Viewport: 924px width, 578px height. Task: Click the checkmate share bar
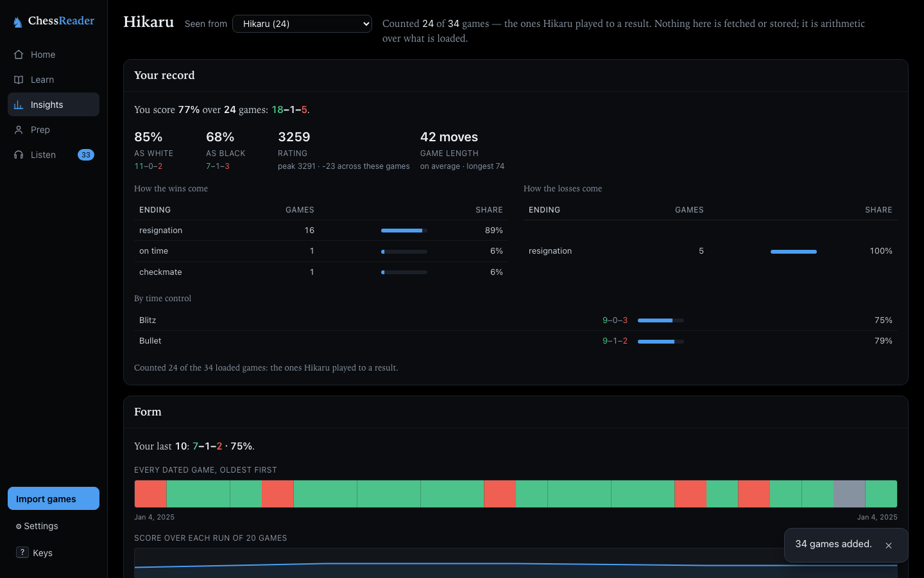point(404,272)
